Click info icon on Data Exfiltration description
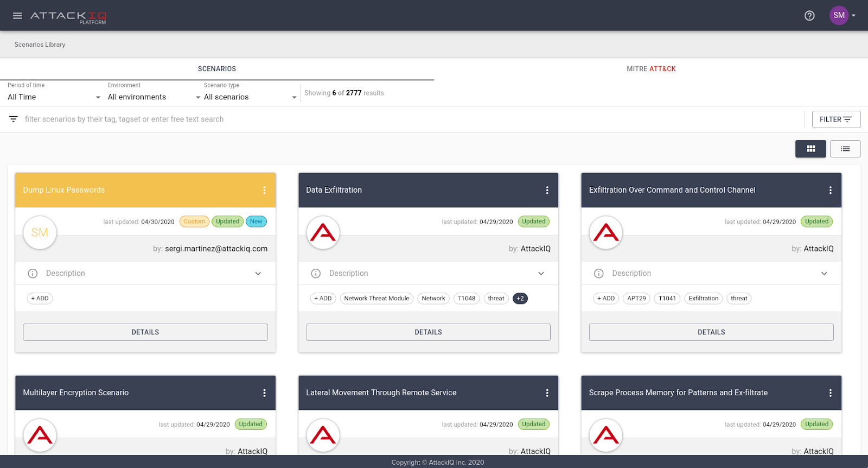 [316, 274]
